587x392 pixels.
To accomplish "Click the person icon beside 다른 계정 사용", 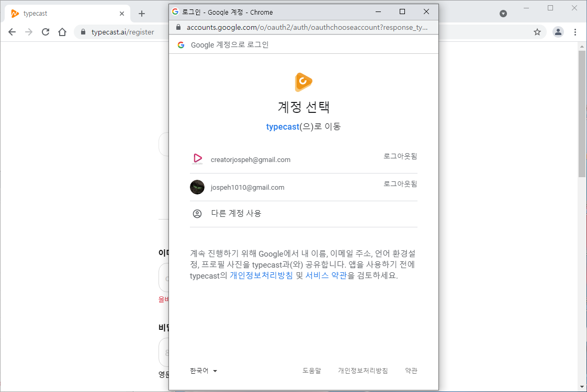I will tap(197, 214).
